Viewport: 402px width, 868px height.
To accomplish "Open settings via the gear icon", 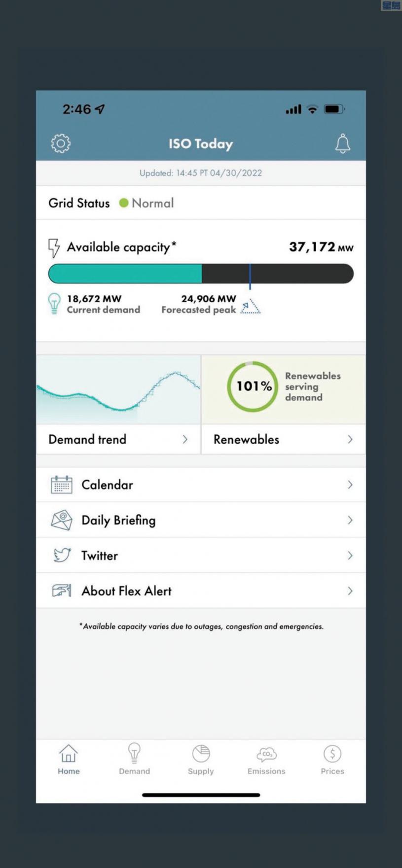I will pos(61,143).
